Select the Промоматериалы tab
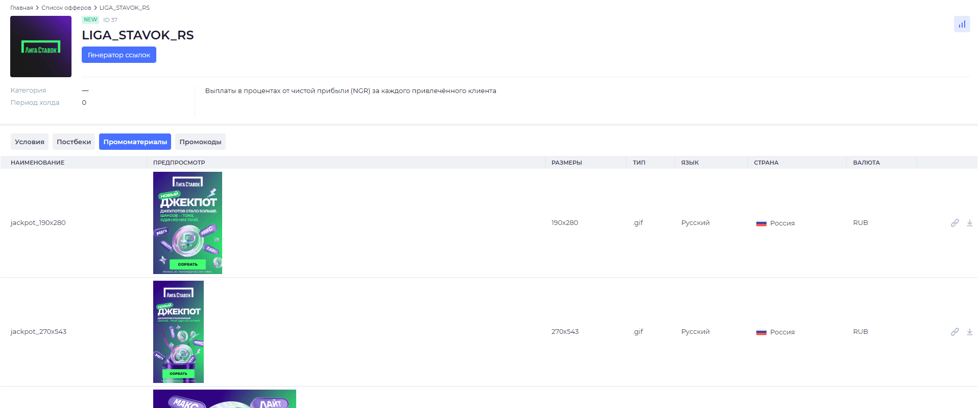Screen dimensions: 980x408 [135, 142]
